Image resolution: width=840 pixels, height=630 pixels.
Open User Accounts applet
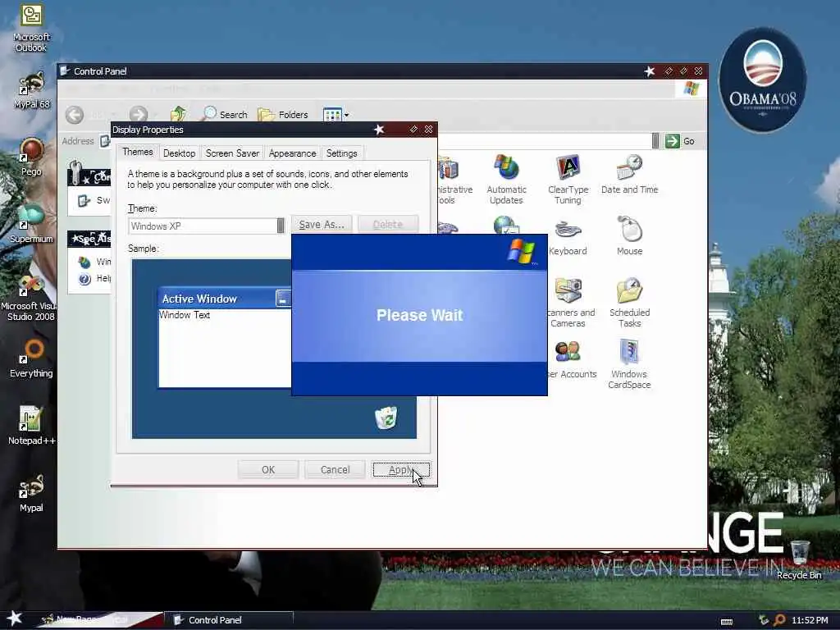571,359
